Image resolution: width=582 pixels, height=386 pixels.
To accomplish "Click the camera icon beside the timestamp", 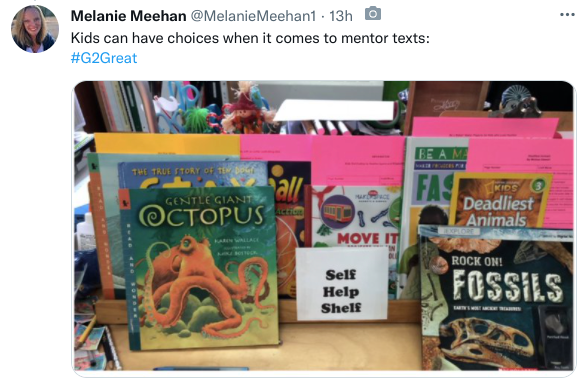I will [373, 14].
